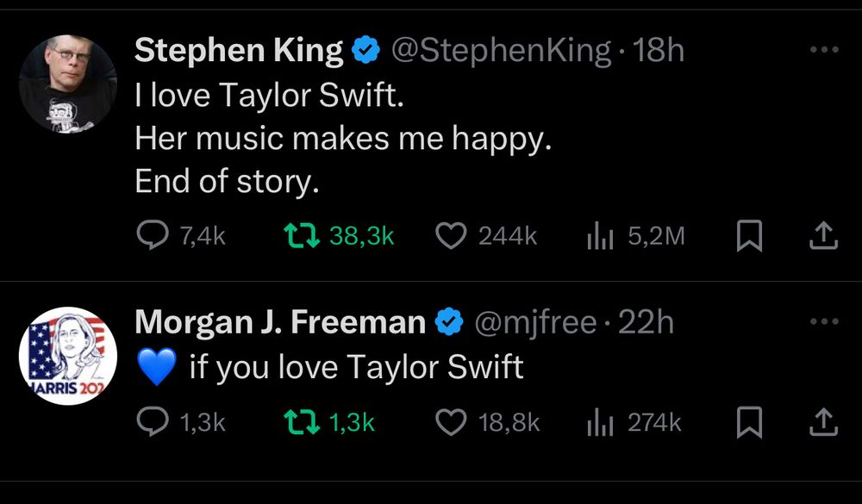Share Morgan J. Freeman's tweet
The image size is (862, 504).
(824, 421)
